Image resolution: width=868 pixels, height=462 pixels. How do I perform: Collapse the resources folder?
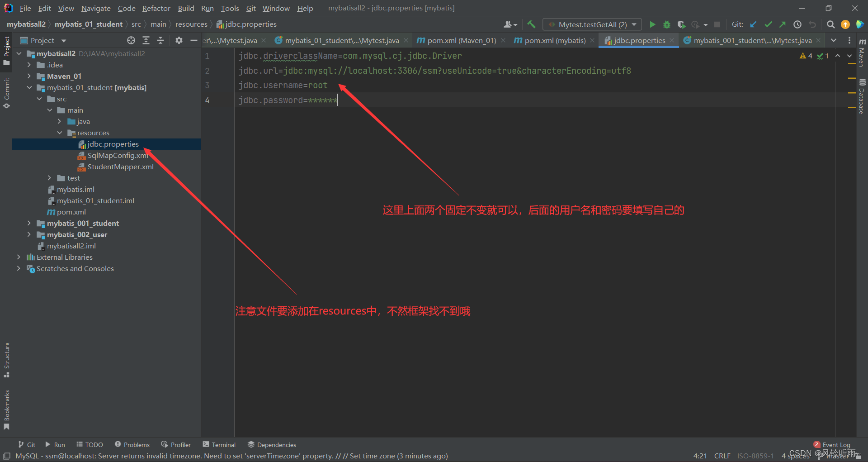tap(60, 133)
